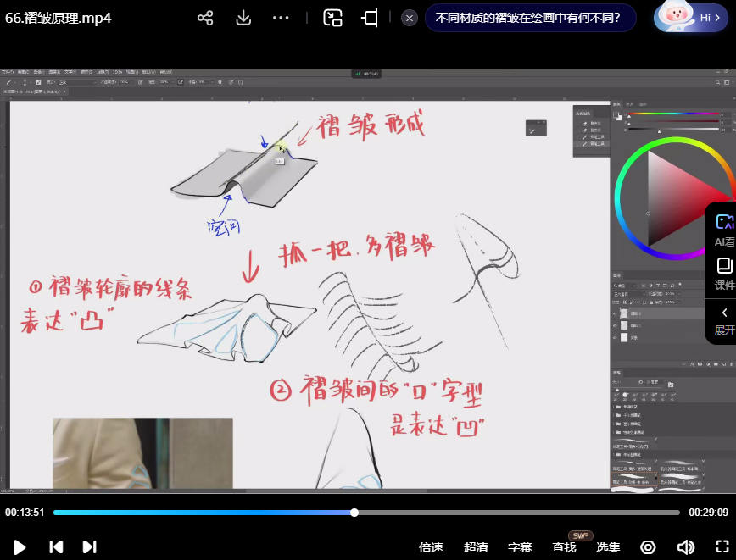Click the picture-in-picture mini window icon
Image resolution: width=736 pixels, height=560 pixels.
[x=332, y=18]
